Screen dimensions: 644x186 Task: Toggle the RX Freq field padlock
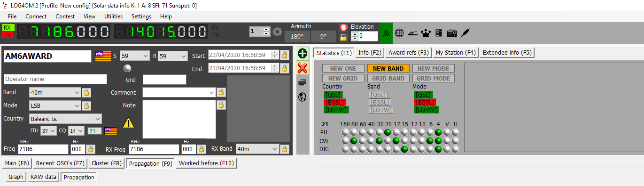tap(202, 149)
